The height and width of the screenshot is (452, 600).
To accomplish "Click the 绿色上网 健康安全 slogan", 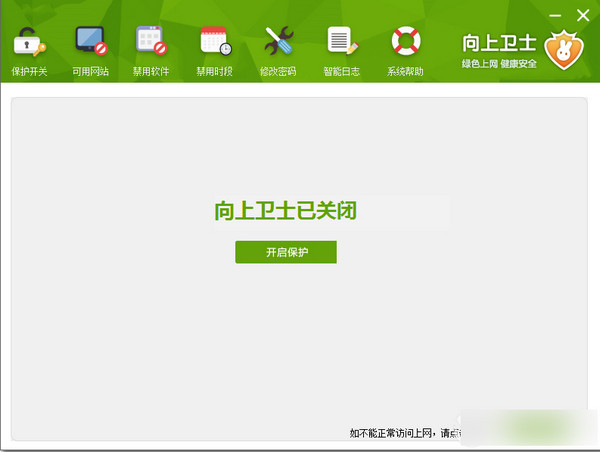I will tap(499, 64).
